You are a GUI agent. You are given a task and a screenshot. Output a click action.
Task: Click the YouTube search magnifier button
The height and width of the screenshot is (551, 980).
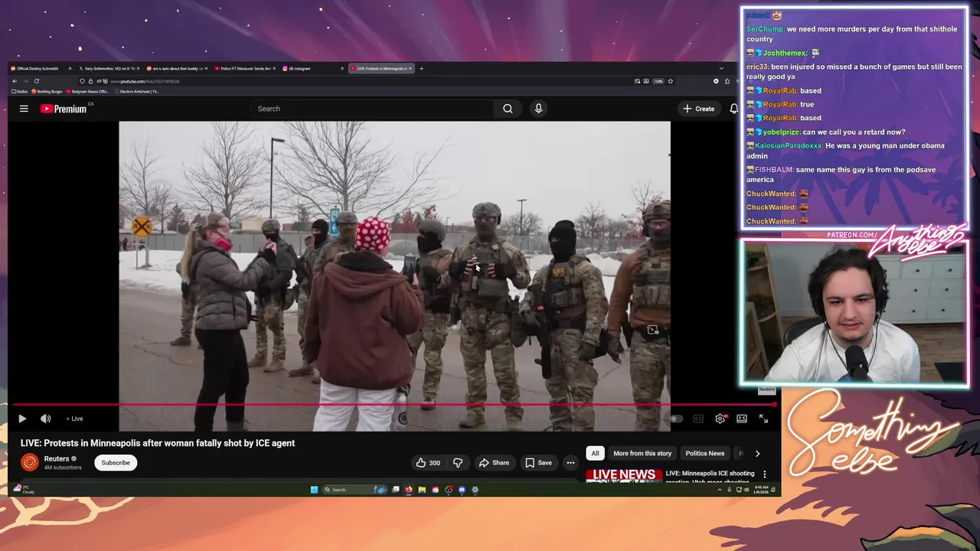point(508,109)
